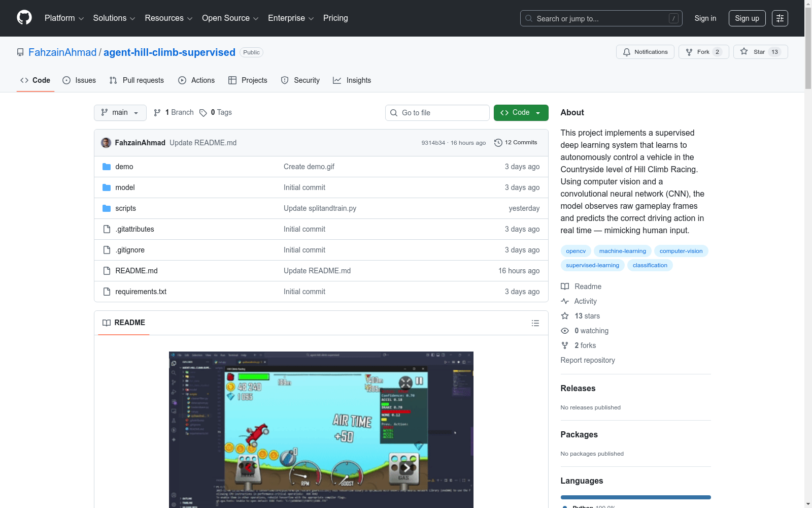Viewport: 812px width, 508px height.
Task: Click the commits history clock icon
Action: click(498, 143)
